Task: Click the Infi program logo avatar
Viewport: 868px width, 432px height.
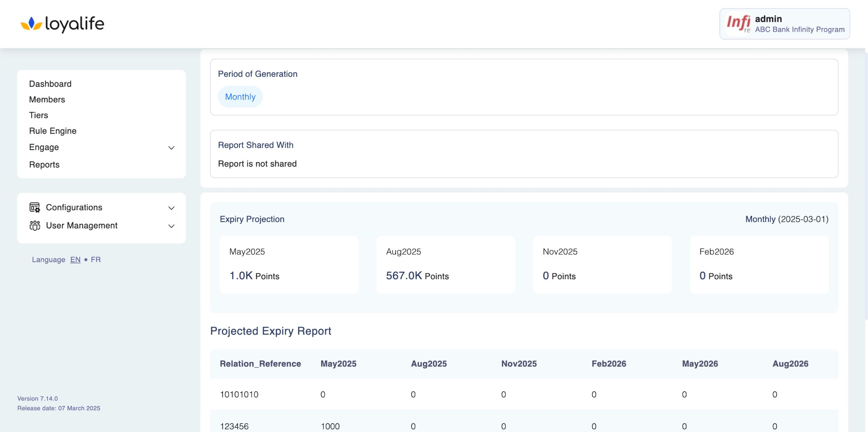Action: [x=738, y=24]
